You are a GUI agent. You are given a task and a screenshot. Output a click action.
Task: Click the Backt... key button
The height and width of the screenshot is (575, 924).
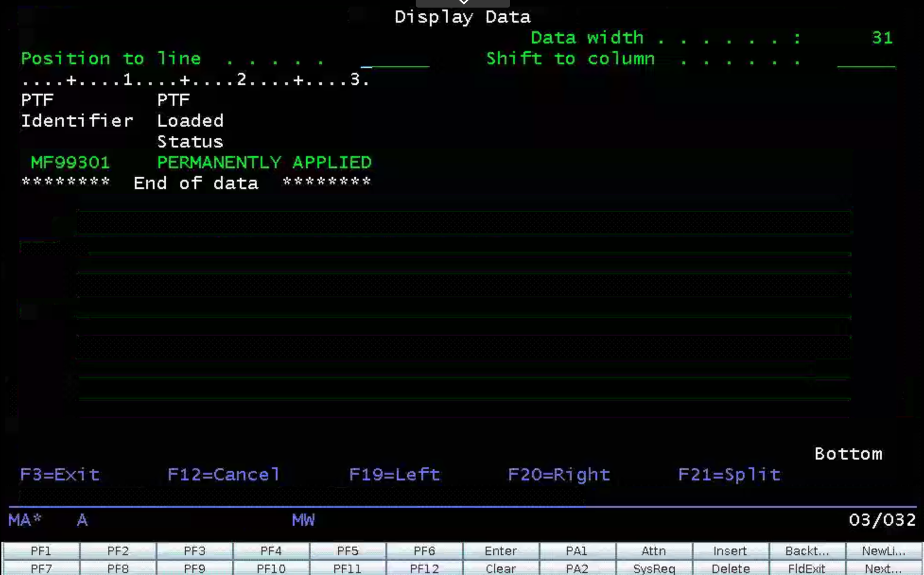(x=807, y=551)
